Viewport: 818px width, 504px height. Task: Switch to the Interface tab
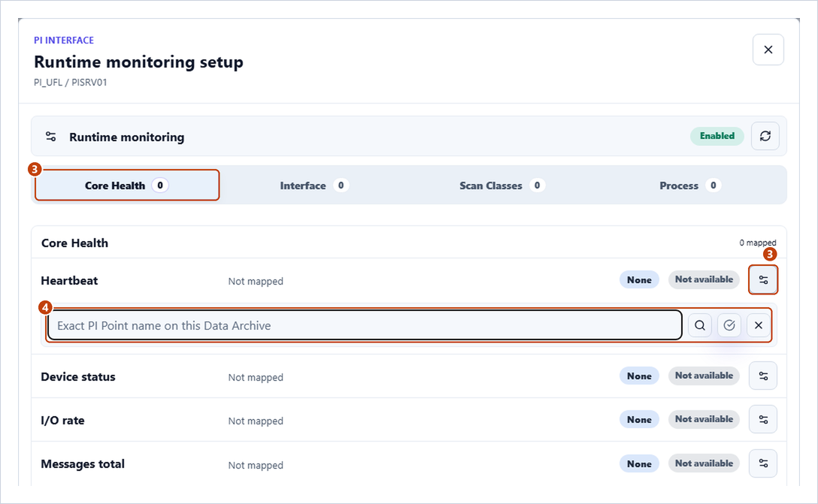[314, 185]
